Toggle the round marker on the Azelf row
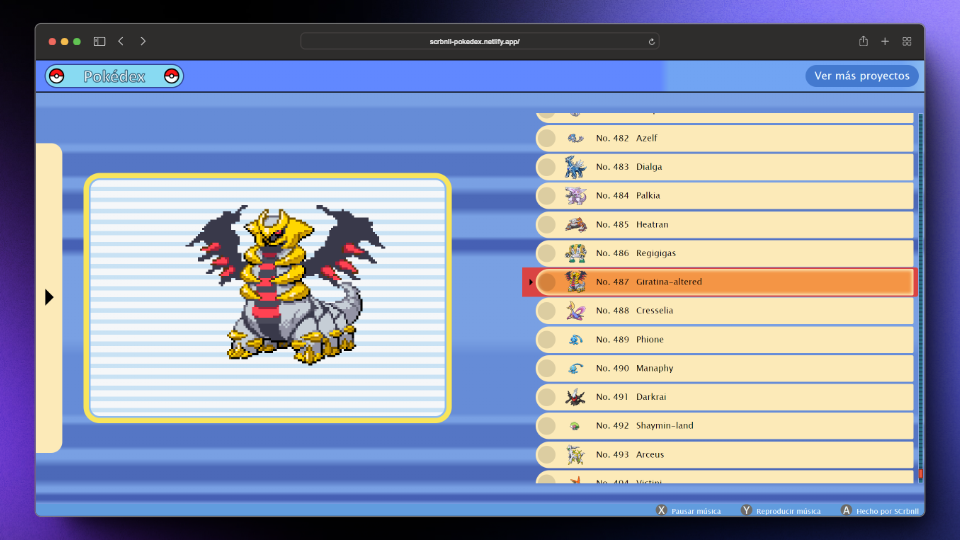 pos(547,138)
